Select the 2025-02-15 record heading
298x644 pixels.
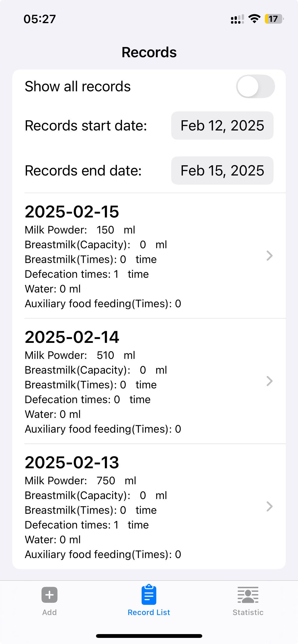tap(72, 212)
